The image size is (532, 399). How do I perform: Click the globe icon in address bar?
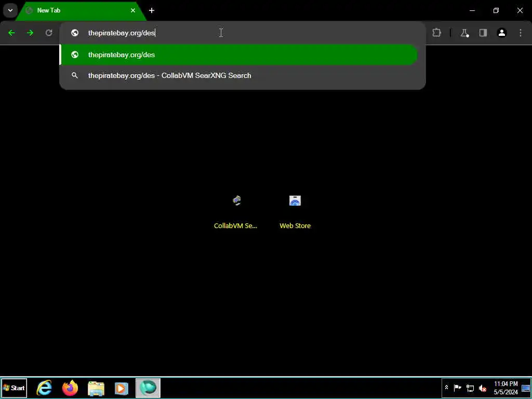[x=75, y=33]
